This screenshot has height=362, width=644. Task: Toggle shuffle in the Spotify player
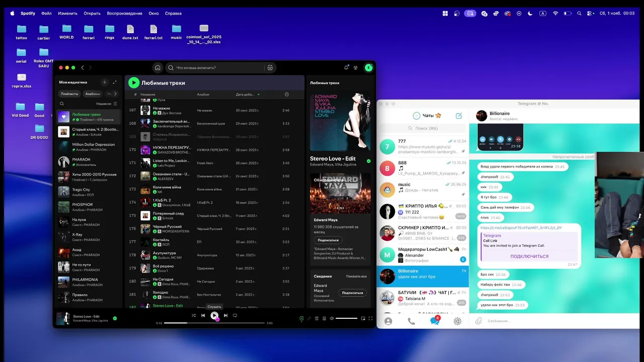coord(194,315)
